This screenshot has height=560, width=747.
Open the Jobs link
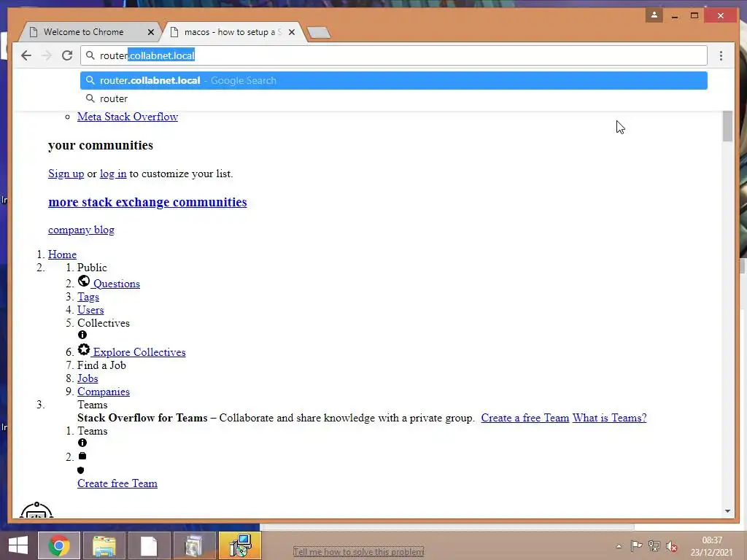point(88,378)
